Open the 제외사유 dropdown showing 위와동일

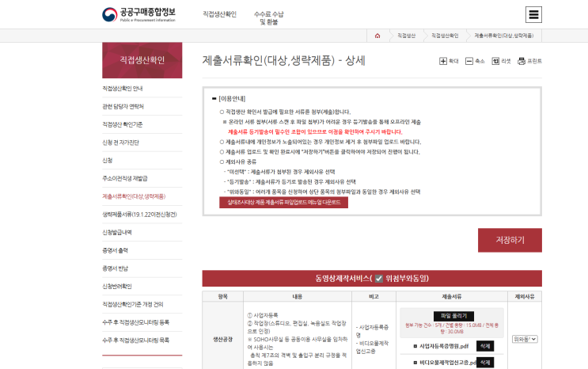[525, 339]
